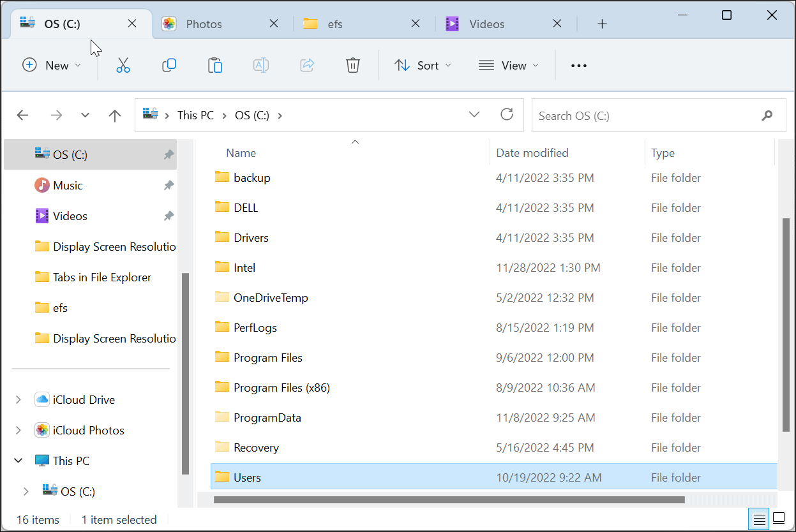The height and width of the screenshot is (532, 796).
Task: Add a new tab with plus button
Action: click(x=602, y=24)
